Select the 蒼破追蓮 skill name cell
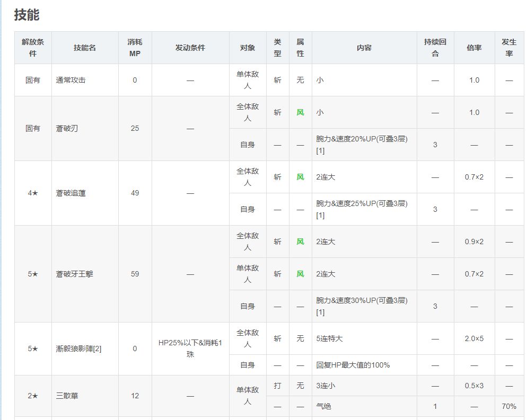The image size is (527, 420). tap(71, 193)
